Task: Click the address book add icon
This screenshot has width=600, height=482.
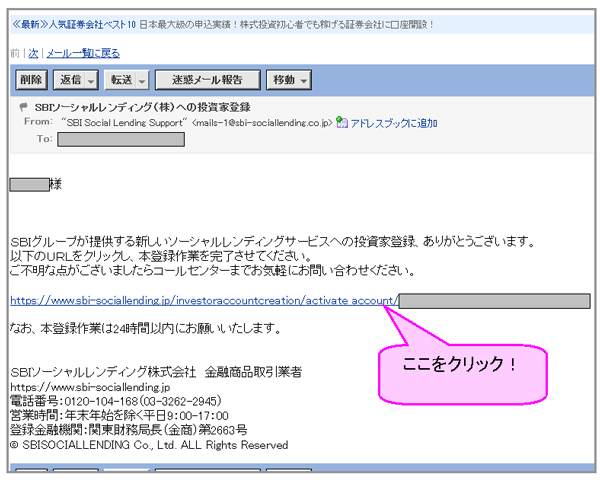Action: (x=342, y=122)
